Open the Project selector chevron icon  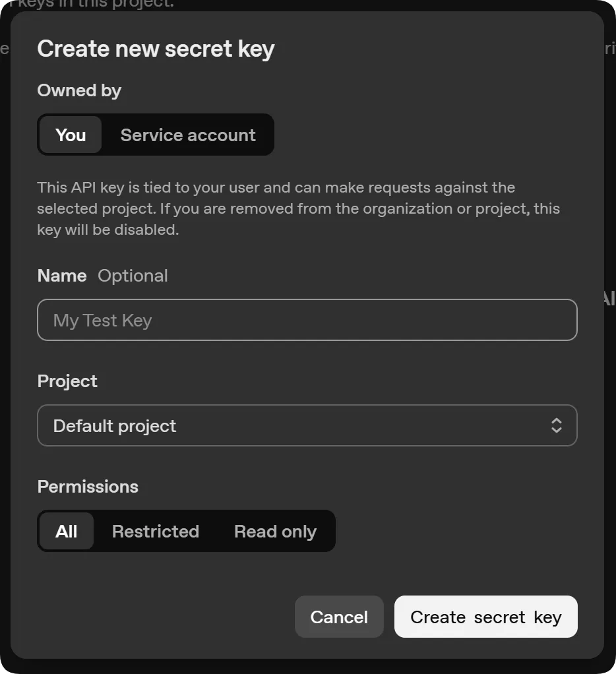[556, 425]
